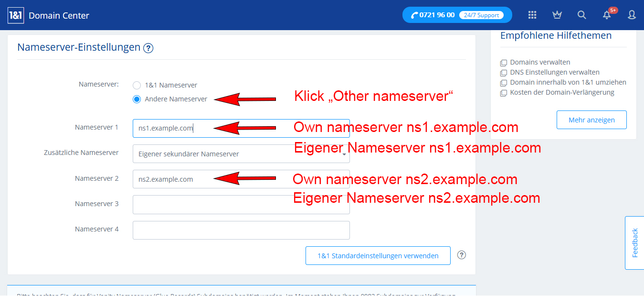This screenshot has width=644, height=296.
Task: Focus the Nameserver 1 input field
Action: (x=241, y=128)
